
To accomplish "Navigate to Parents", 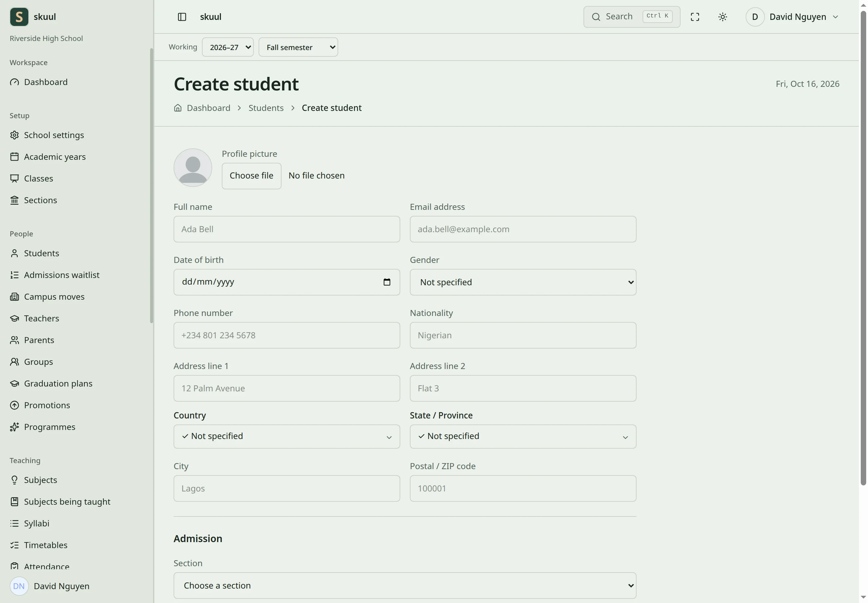I will pyautogui.click(x=32, y=340).
